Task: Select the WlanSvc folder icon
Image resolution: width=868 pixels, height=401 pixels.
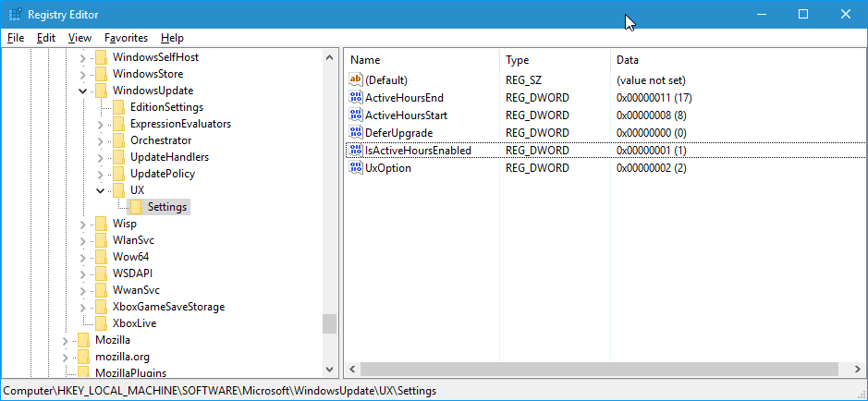Action: click(101, 240)
